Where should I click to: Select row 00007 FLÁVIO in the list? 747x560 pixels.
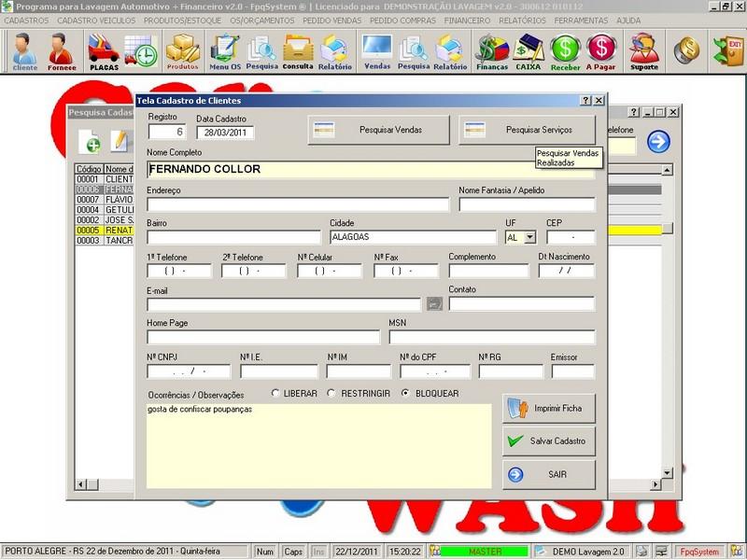coord(105,200)
